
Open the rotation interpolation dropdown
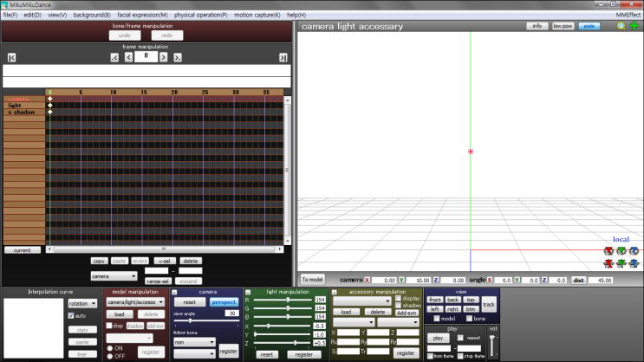pyautogui.click(x=82, y=303)
